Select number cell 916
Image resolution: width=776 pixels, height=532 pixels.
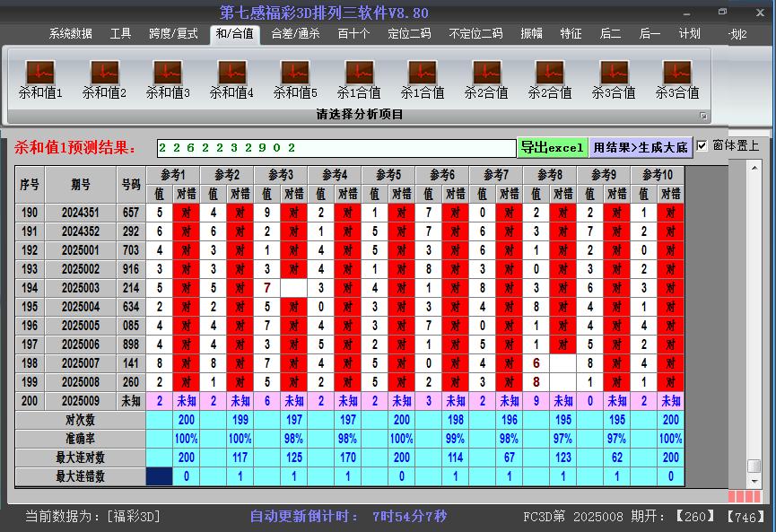(x=131, y=269)
